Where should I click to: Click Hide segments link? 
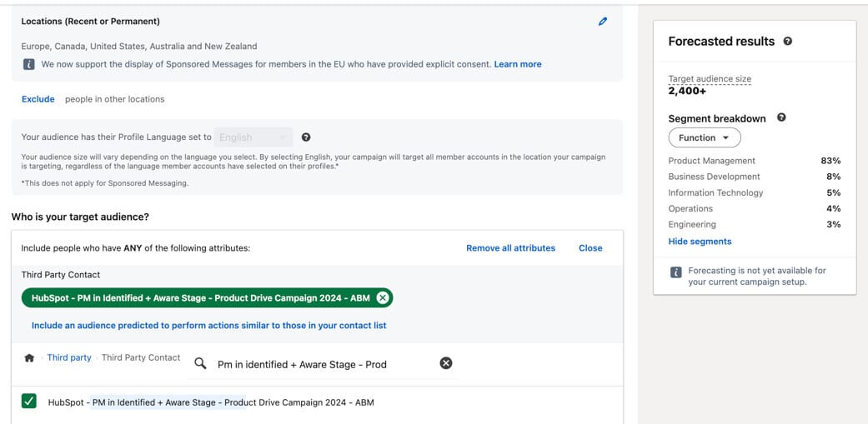click(700, 242)
